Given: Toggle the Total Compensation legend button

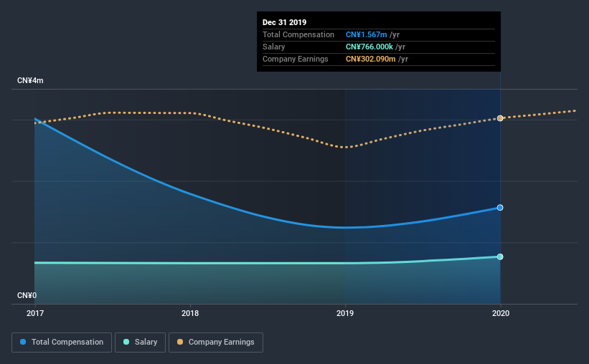Looking at the screenshot, I should click(62, 343).
